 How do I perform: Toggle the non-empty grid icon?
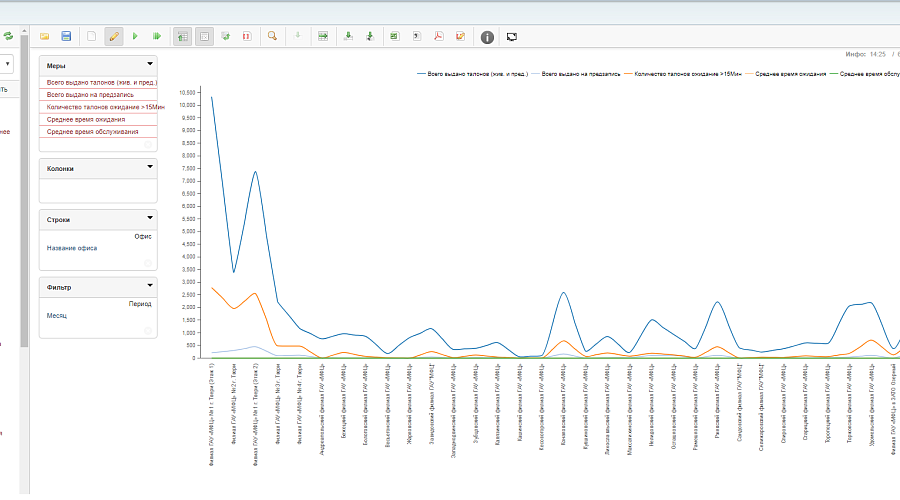(x=204, y=36)
